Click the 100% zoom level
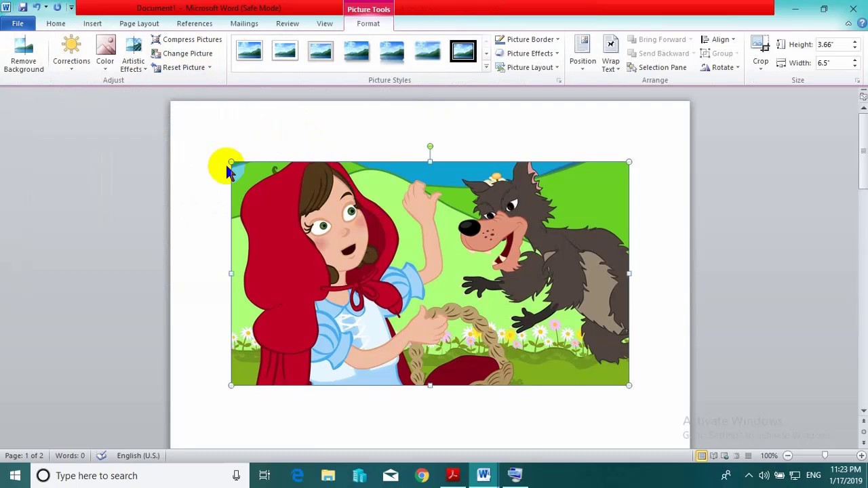 769,455
